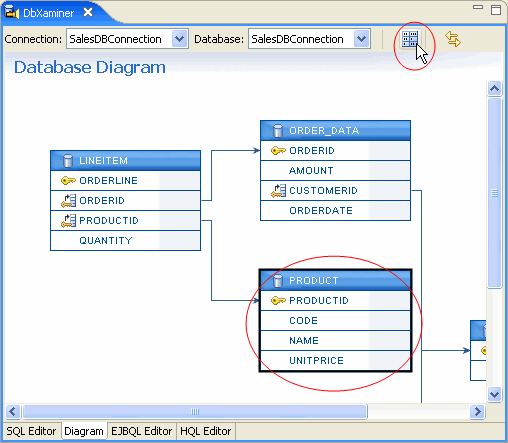508x443 pixels.
Task: Select the ORDER_DATA table header
Action: click(x=335, y=131)
